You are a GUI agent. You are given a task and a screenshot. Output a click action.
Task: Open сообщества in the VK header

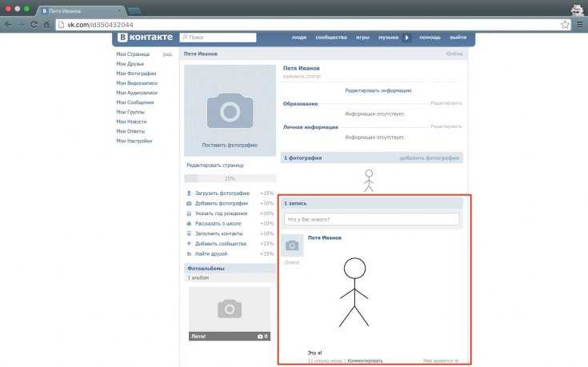coord(331,38)
